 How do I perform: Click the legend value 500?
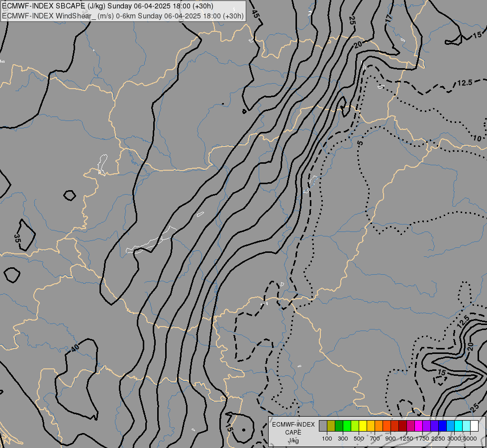click(359, 439)
